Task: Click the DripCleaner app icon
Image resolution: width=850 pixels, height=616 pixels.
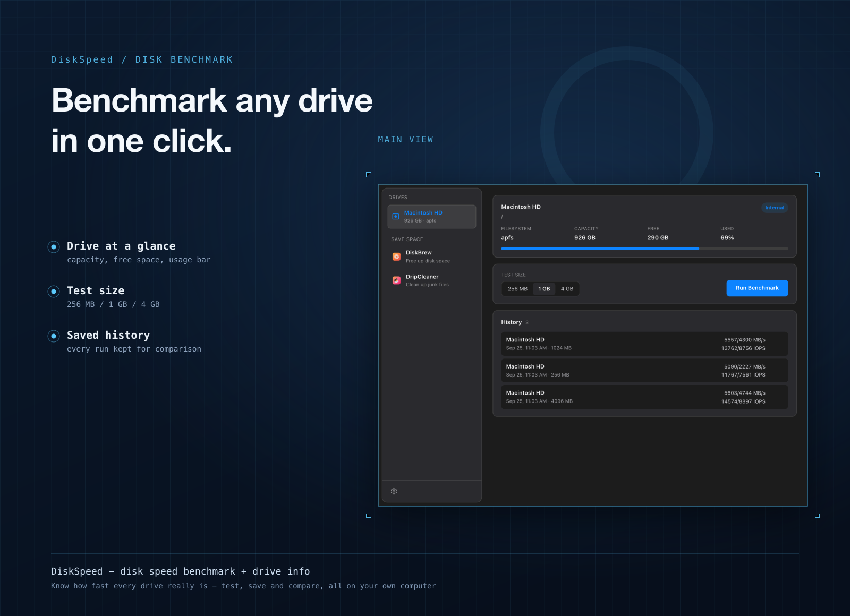Action: coord(396,280)
